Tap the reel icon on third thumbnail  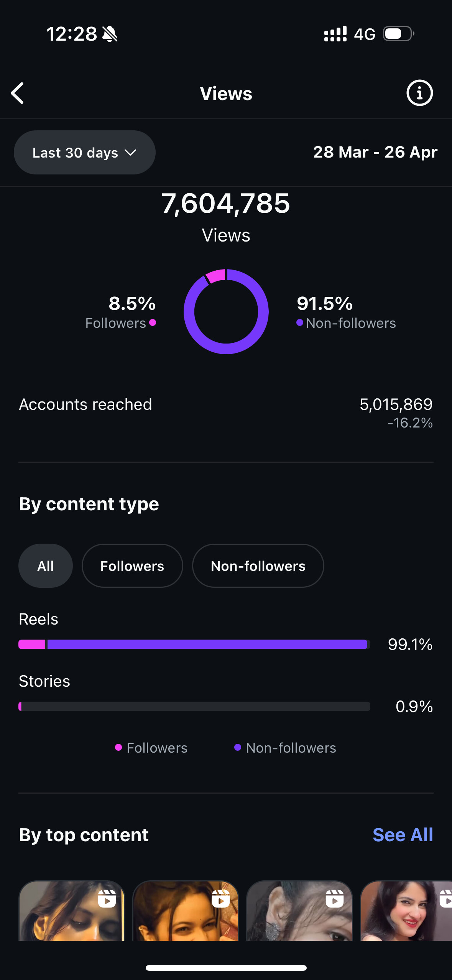(335, 898)
